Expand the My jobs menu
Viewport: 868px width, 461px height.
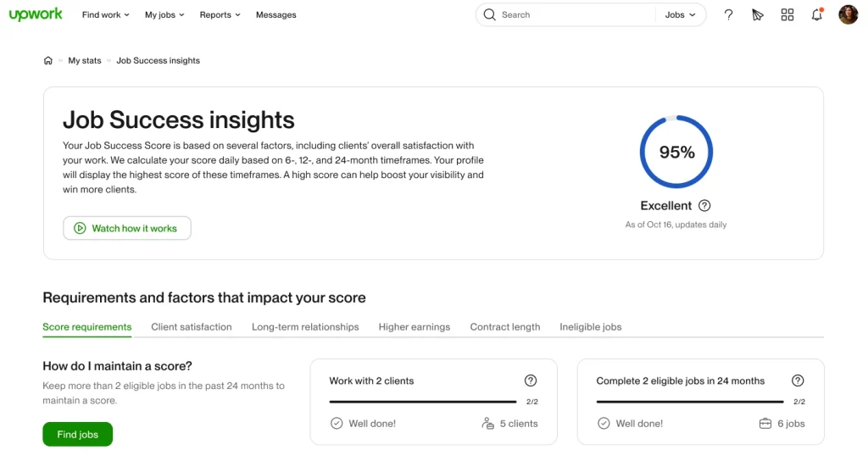tap(164, 15)
